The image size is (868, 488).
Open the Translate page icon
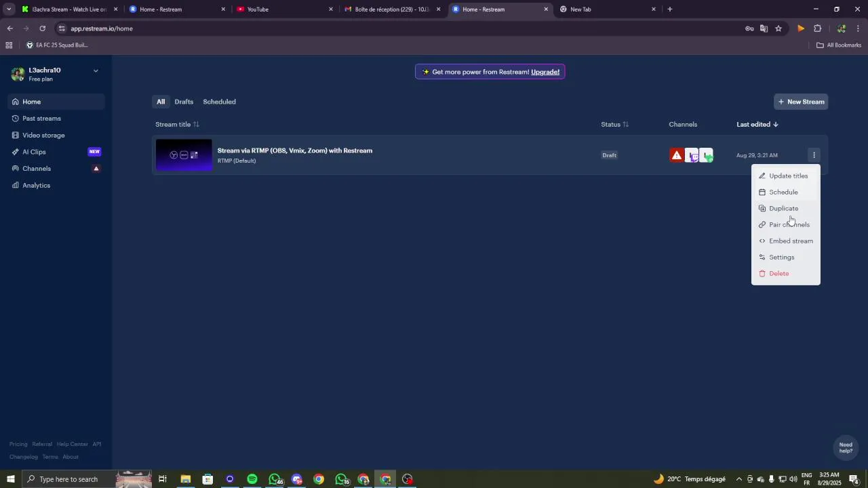[x=764, y=28]
